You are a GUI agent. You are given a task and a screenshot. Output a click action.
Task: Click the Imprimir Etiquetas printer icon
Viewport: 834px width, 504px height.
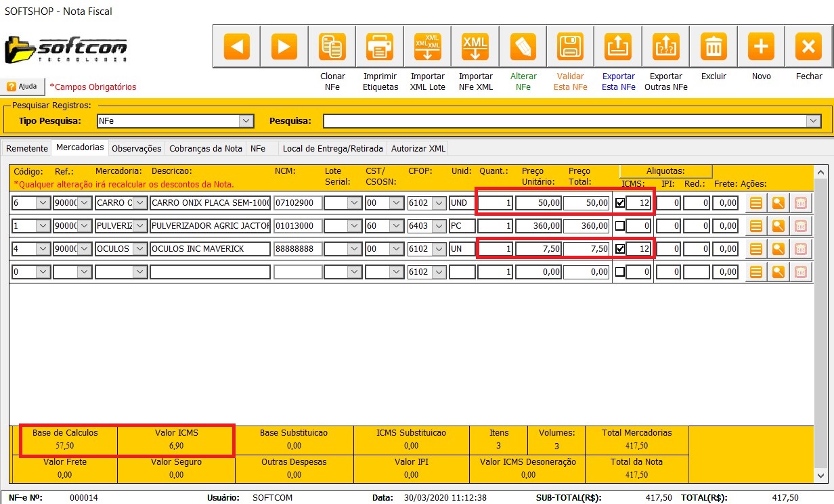pyautogui.click(x=380, y=47)
